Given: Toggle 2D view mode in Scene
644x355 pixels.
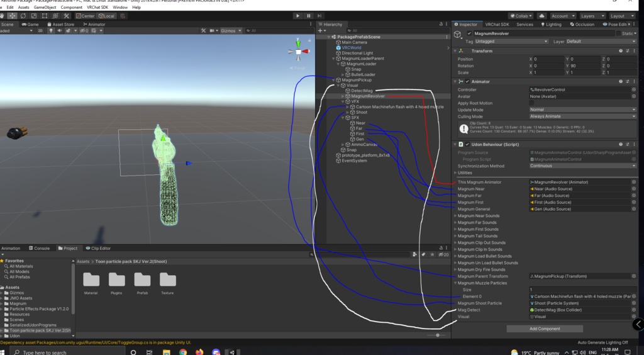Looking at the screenshot, I should tap(40, 31).
